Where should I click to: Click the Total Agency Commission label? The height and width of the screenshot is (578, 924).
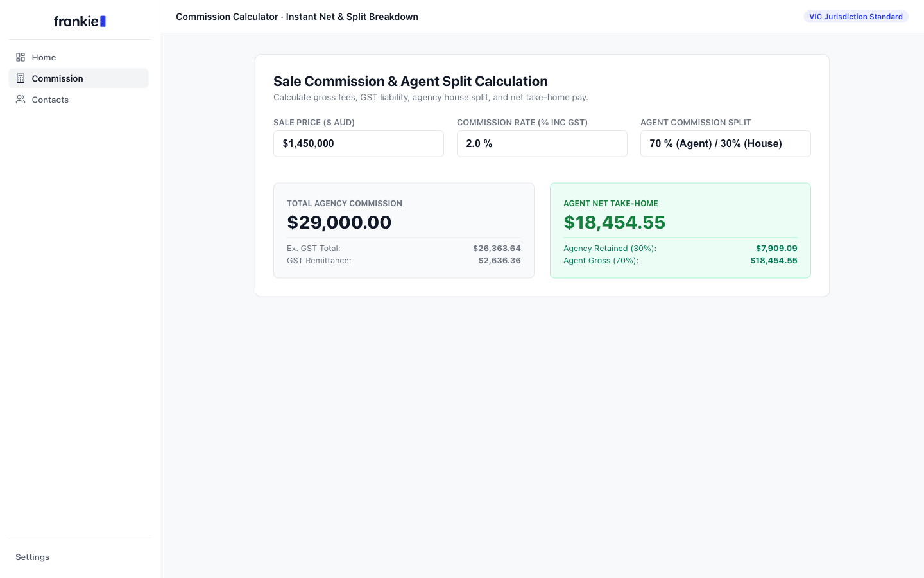(345, 204)
